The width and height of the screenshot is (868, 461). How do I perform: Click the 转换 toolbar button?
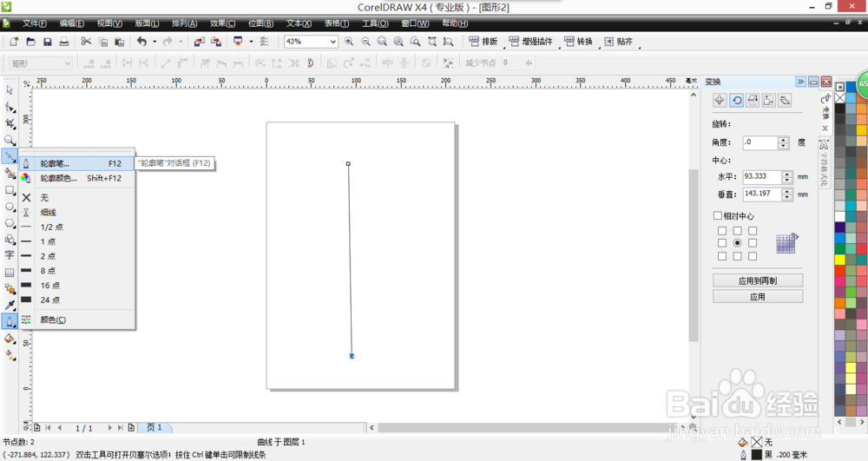coord(578,42)
